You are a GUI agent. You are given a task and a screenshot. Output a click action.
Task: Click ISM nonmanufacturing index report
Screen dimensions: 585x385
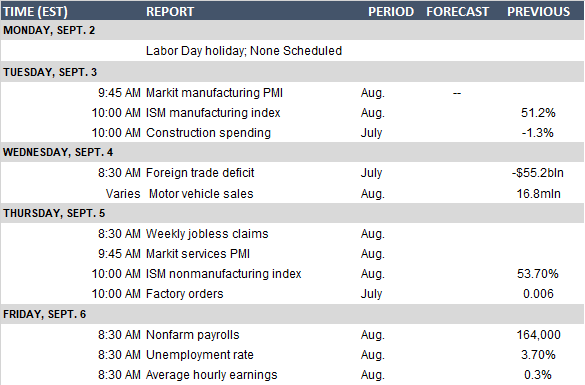[223, 274]
